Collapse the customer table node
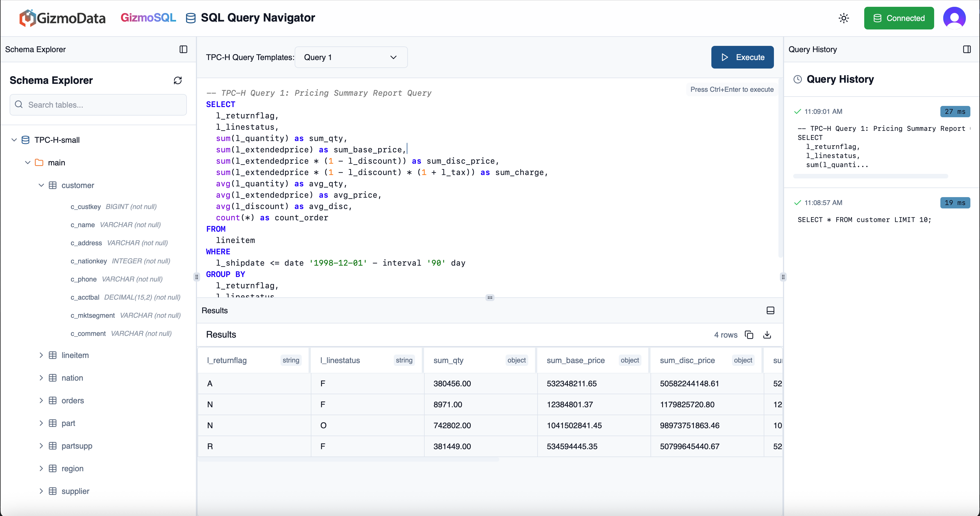 point(41,185)
